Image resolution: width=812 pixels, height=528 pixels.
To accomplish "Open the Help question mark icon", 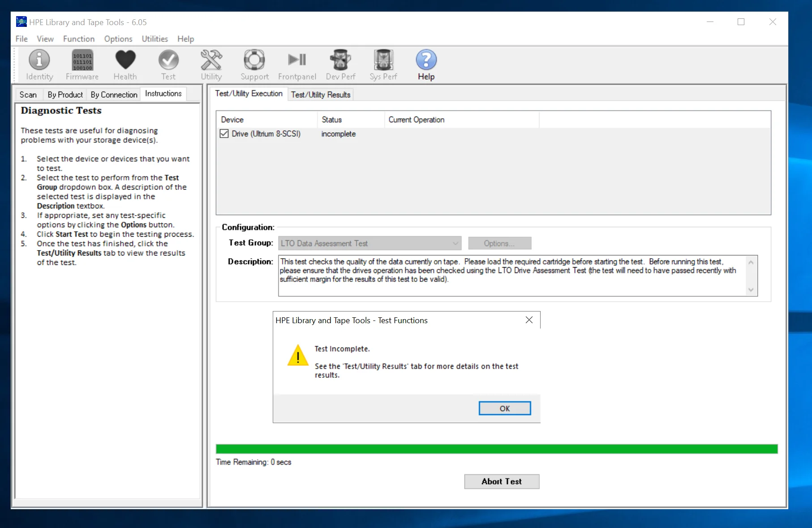I will point(426,65).
